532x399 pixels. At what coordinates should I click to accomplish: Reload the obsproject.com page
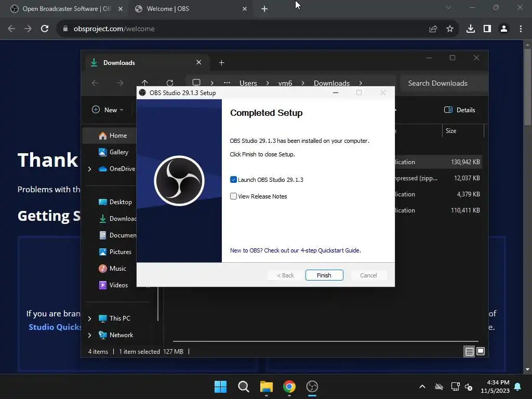click(45, 29)
